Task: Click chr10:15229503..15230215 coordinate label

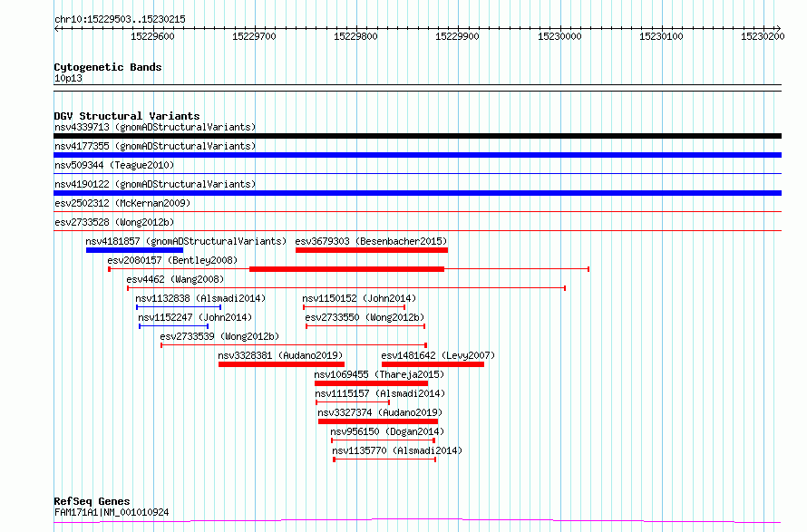Action: point(120,19)
